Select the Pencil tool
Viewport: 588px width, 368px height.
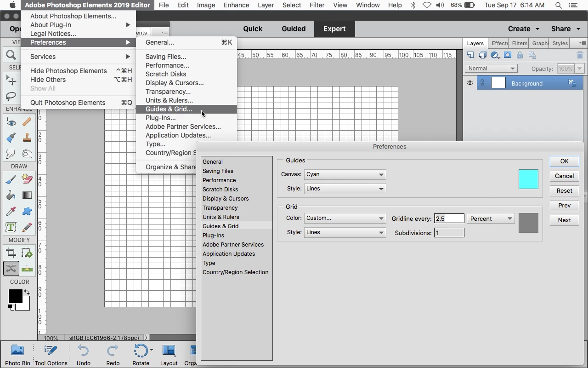pyautogui.click(x=27, y=227)
